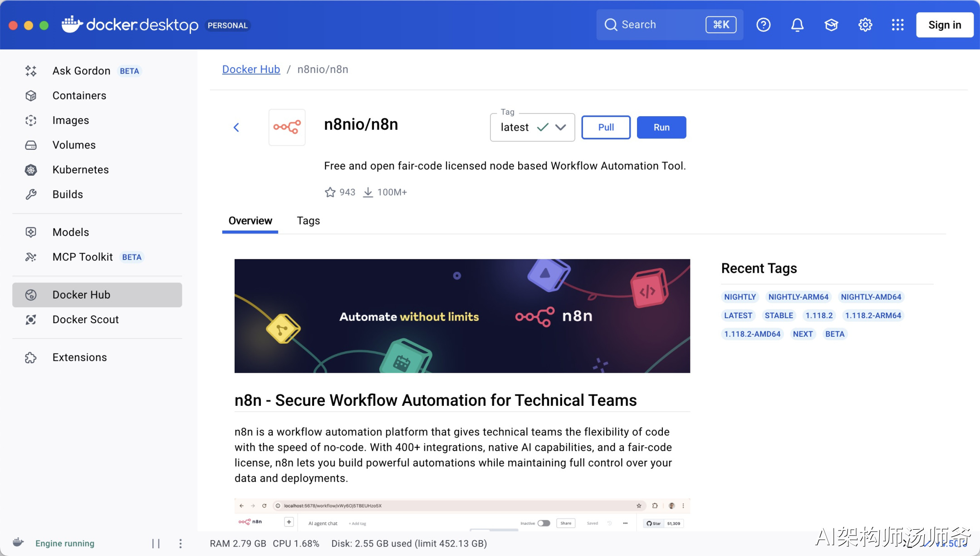Viewport: 980px width, 556px height.
Task: Open the Help question mark icon
Action: [x=763, y=25]
